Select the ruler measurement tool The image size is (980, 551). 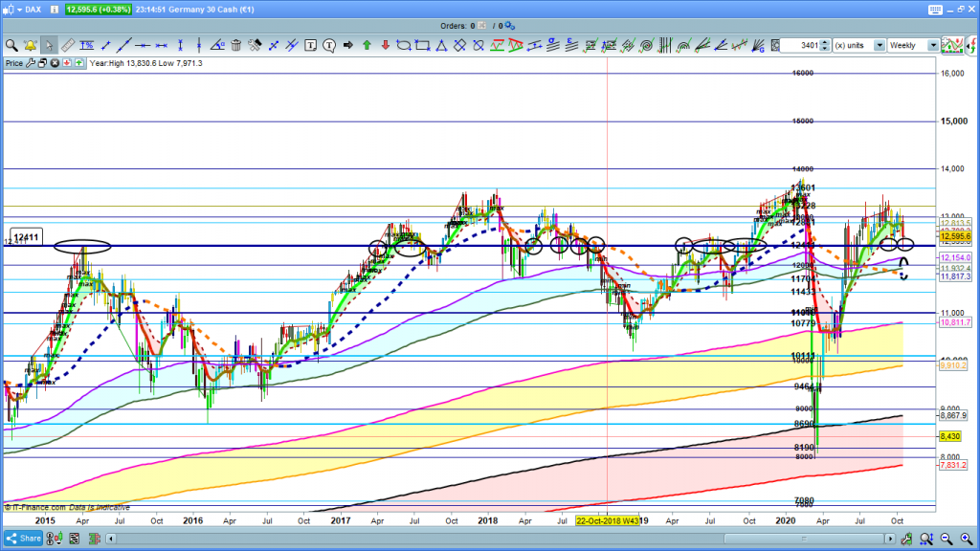coord(66,45)
